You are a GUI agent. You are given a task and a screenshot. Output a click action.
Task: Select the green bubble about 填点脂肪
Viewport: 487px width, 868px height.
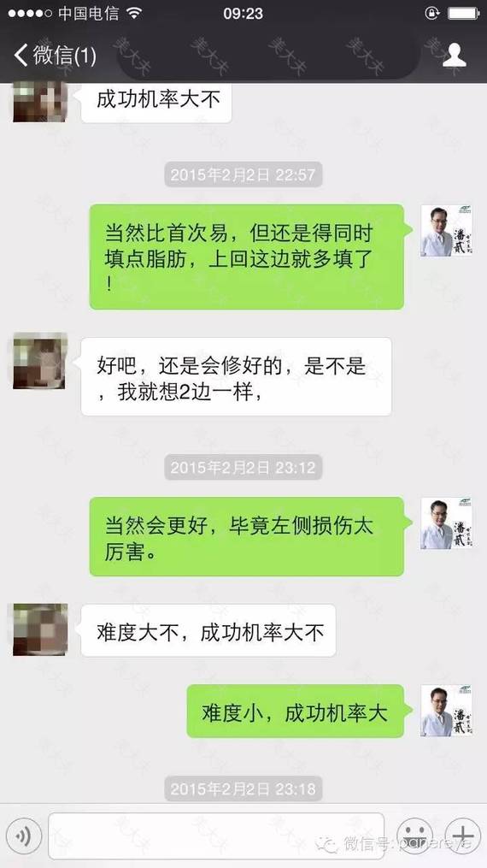(x=247, y=257)
